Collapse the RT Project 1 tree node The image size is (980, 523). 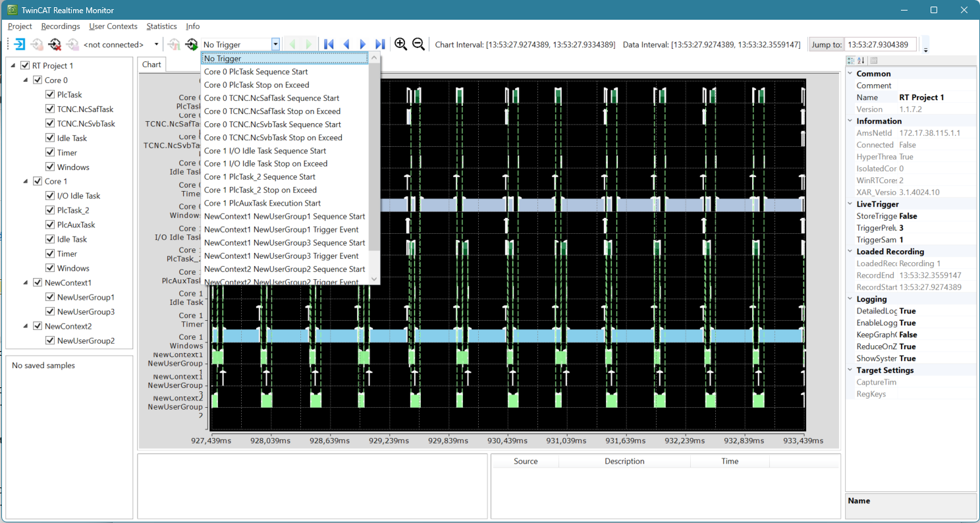(x=14, y=66)
